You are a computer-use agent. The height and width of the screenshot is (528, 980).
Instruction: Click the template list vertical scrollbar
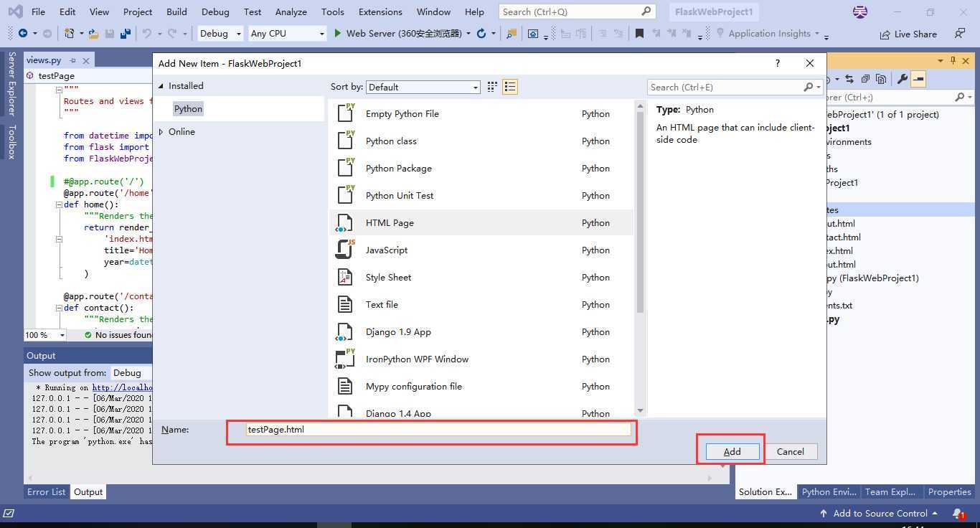(640, 258)
